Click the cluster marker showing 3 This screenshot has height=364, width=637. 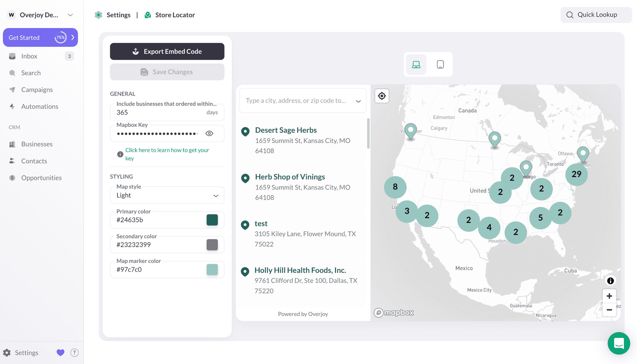pos(407,211)
